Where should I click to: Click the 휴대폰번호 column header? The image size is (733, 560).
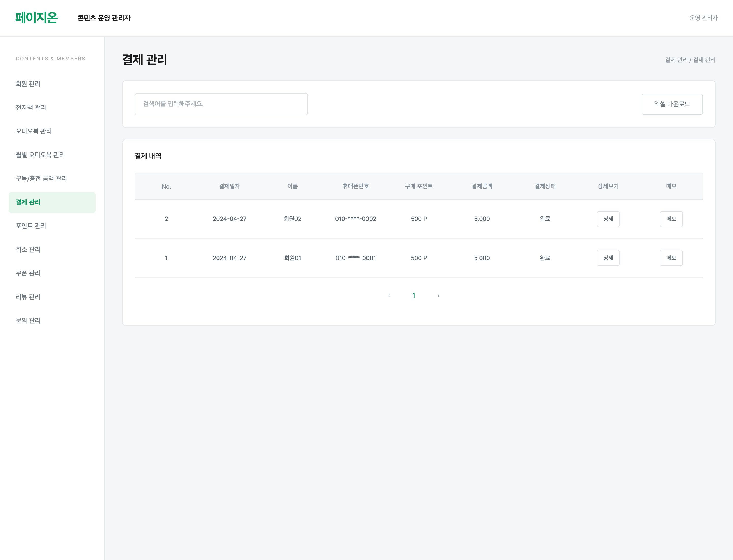356,186
